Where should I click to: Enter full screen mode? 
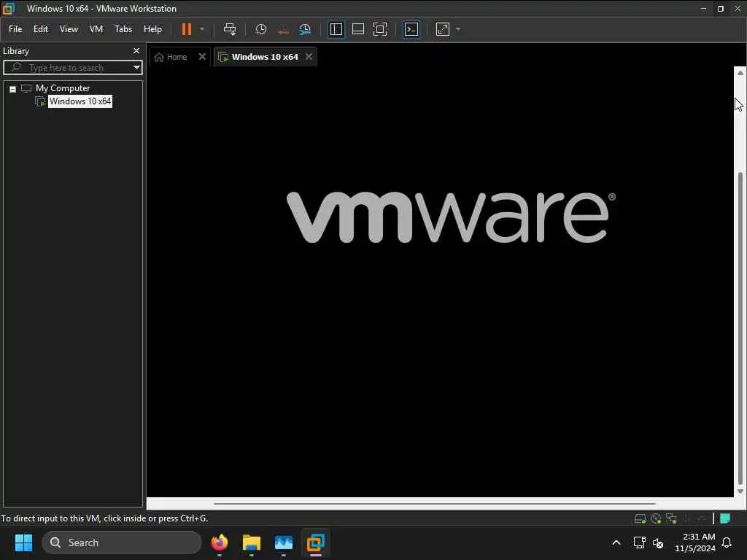tap(379, 29)
